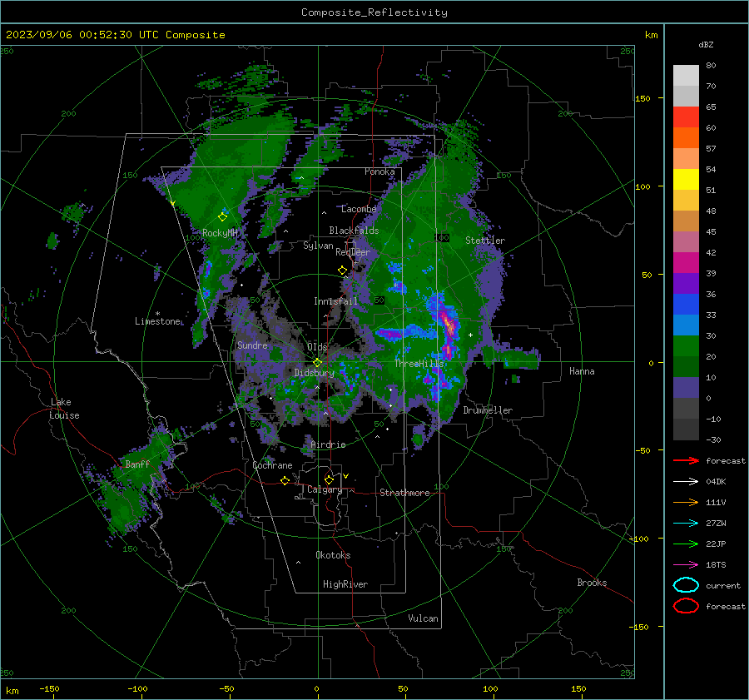Click the red forecast arrow in legend
The height and width of the screenshot is (700, 749).
point(686,460)
